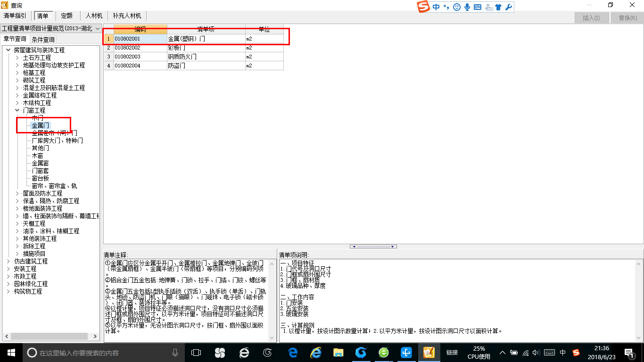This screenshot has width=644, height=362.
Task: Select row 防盗门 in the table
Action: point(193,66)
